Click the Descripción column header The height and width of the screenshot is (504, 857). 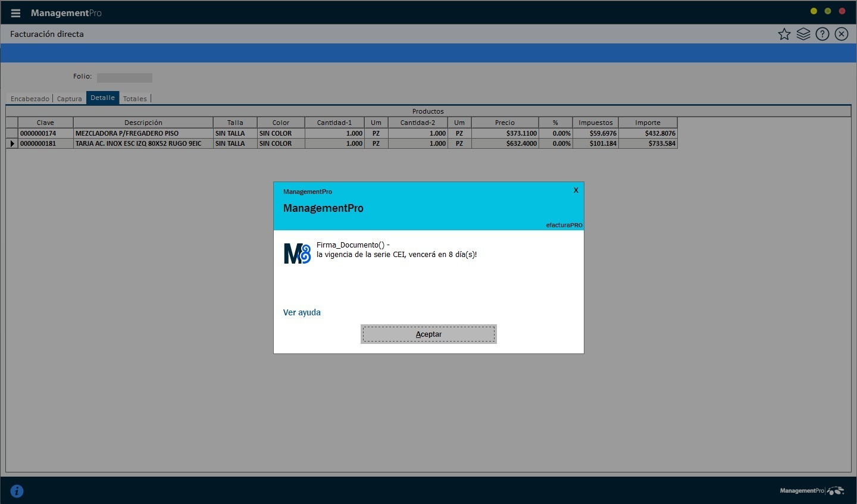pos(143,123)
